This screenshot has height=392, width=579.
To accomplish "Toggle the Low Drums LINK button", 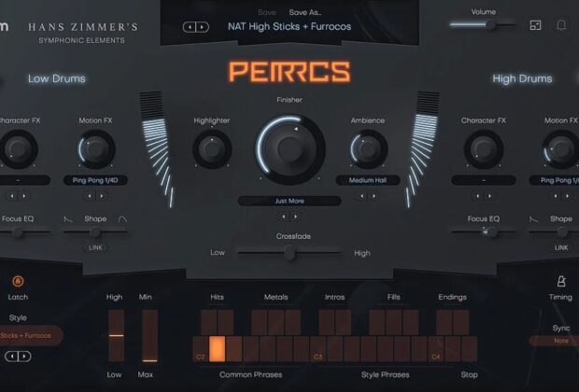I will pos(95,247).
